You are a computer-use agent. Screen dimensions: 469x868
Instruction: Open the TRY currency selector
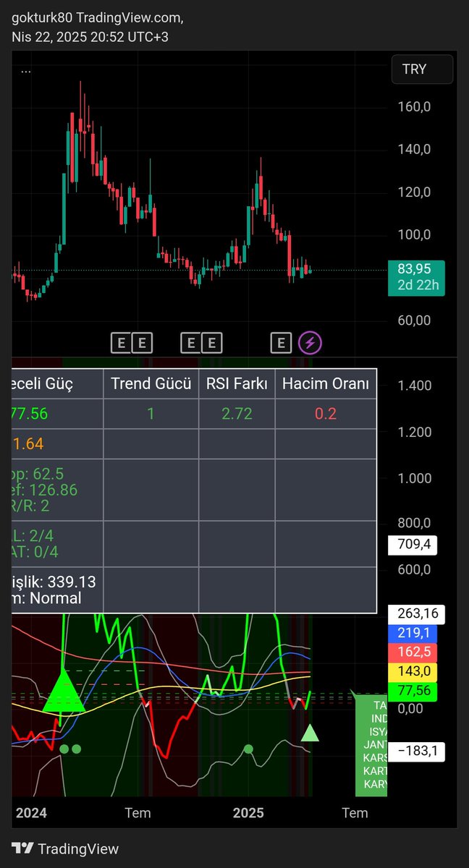(x=422, y=69)
